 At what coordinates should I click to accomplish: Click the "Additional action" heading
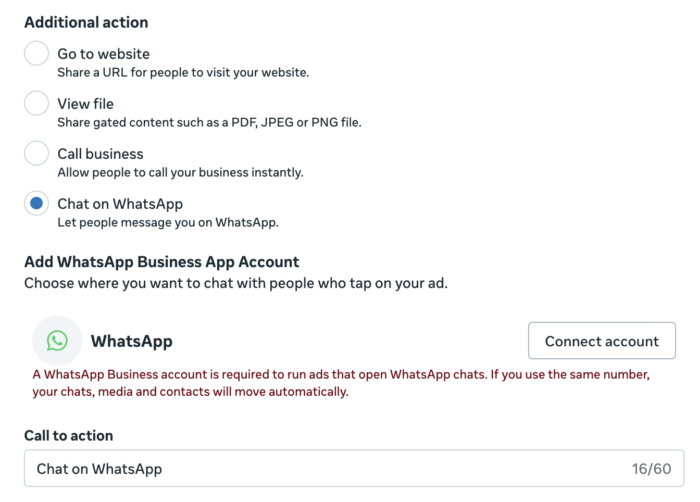coord(85,22)
